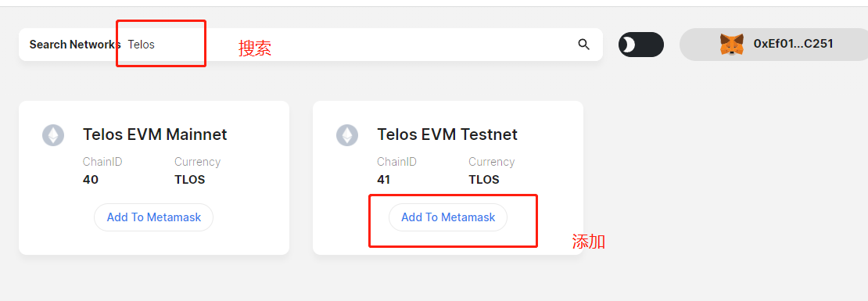Add Telos EVM Testnet to Metamask
The image size is (868, 301).
pos(448,217)
